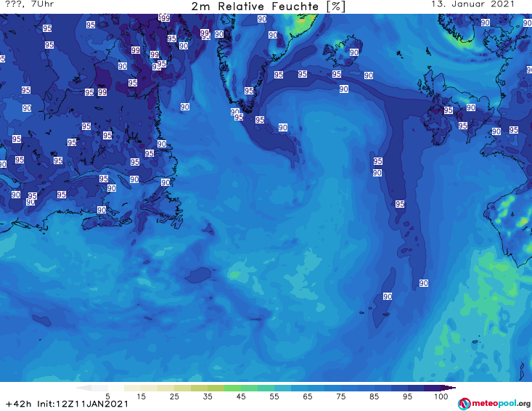Click the dark purple arrow end of color scale
The width and height of the screenshot is (532, 411).
pos(449,388)
